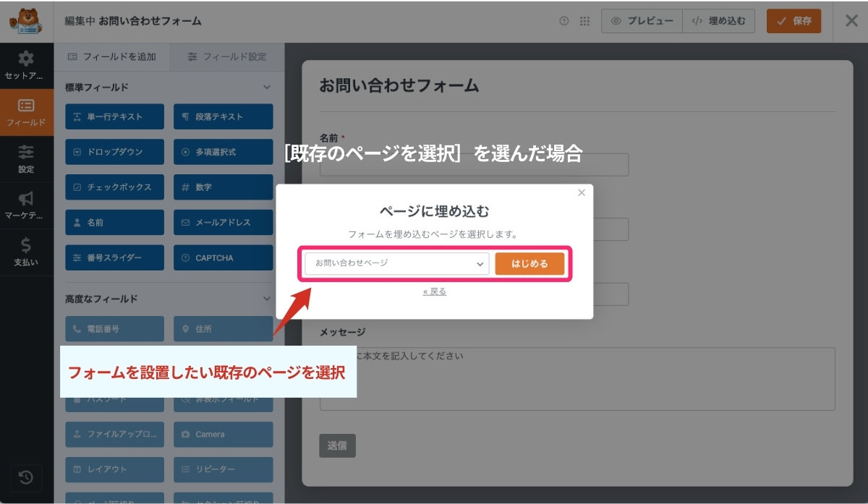
Task: Click the apps grid icon next to the help icon
Action: (584, 20)
